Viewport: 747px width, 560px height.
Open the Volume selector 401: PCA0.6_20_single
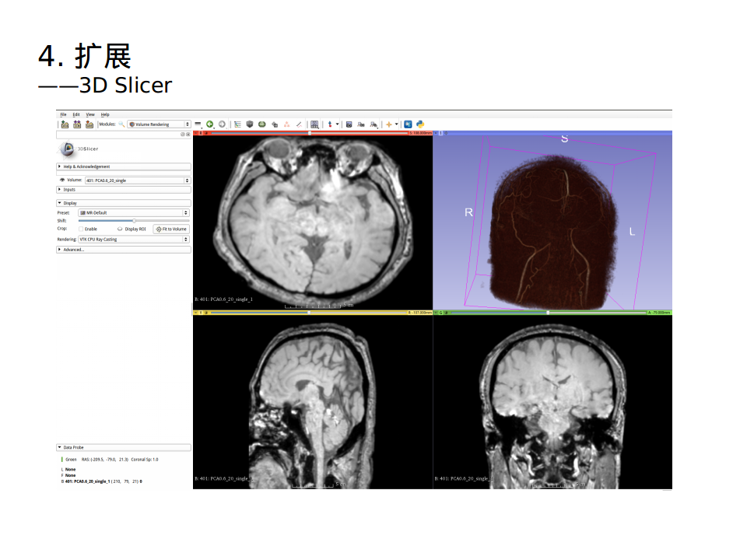tap(137, 180)
